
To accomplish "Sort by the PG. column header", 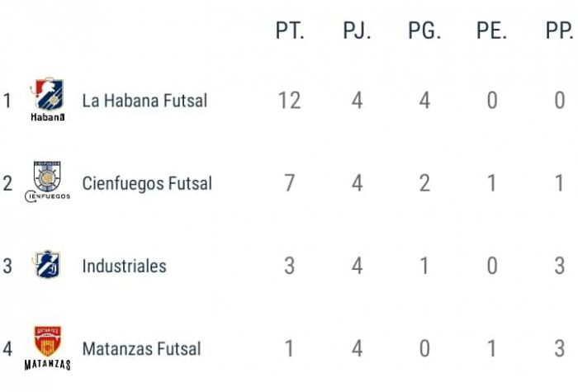I will click(x=424, y=31).
